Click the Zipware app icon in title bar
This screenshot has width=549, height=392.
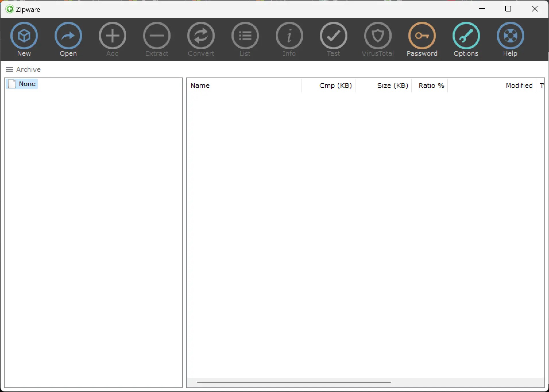coord(10,9)
